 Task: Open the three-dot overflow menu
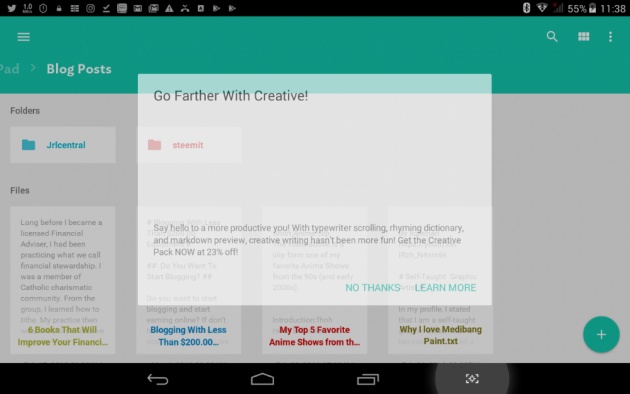pyautogui.click(x=610, y=37)
